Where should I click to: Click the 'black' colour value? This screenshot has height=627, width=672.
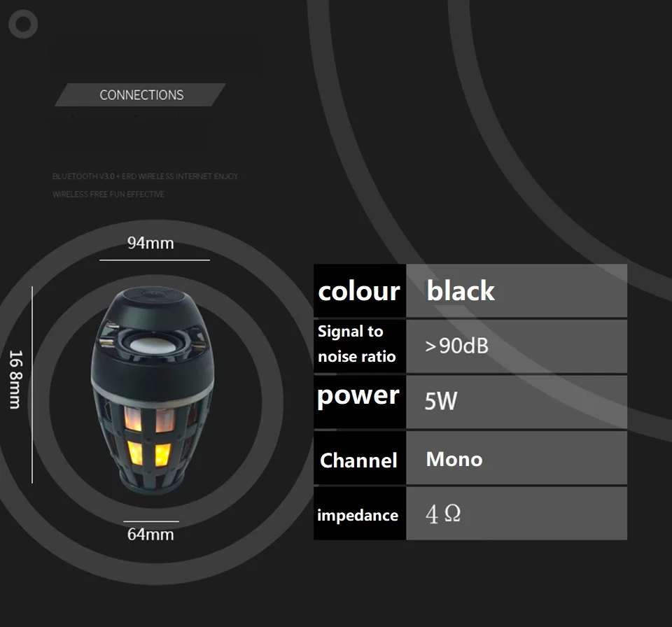click(x=461, y=290)
